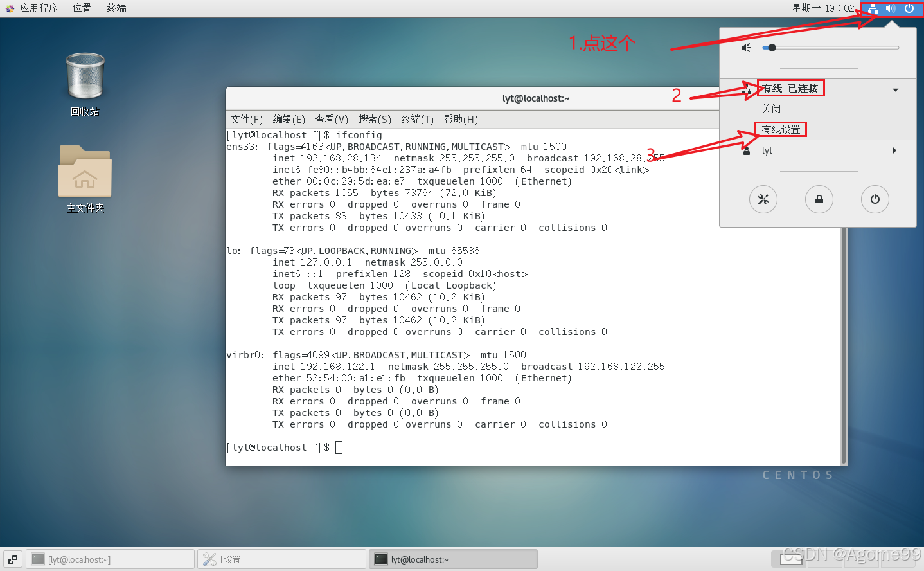Viewport: 924px width, 571px height.
Task: Expand the lyt user submenu arrow
Action: tap(894, 150)
